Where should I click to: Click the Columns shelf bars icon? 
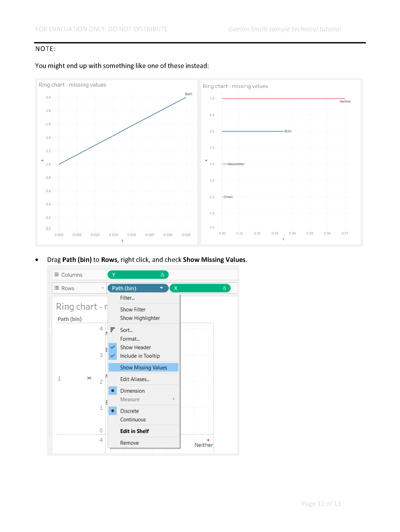[57, 274]
